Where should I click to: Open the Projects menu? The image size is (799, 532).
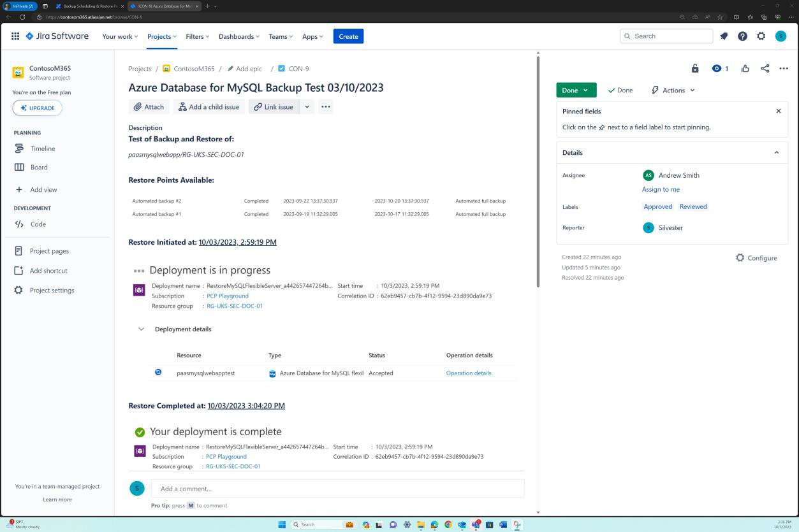[161, 36]
